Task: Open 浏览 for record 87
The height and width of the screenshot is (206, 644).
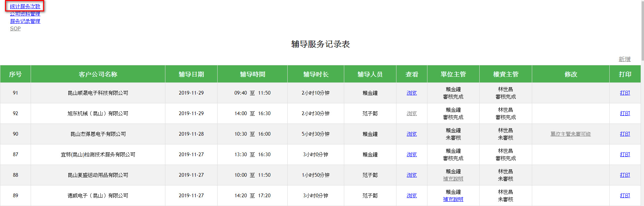Action: [412, 154]
